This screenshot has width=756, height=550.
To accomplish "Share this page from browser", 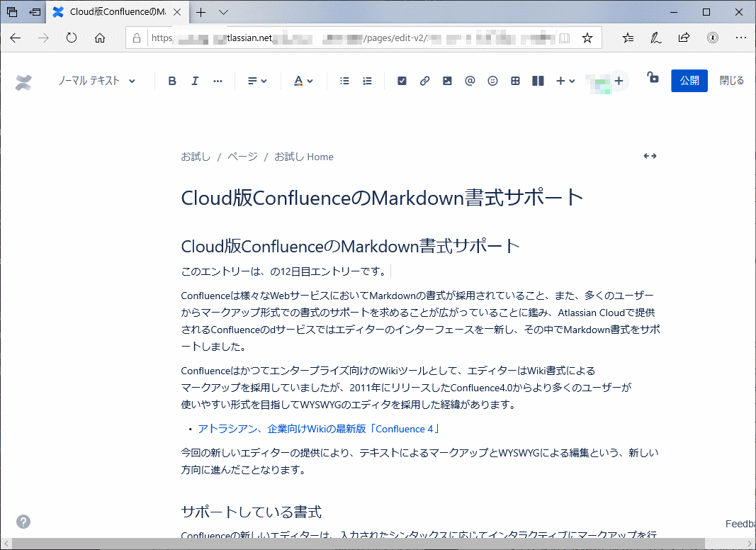I will tap(684, 38).
